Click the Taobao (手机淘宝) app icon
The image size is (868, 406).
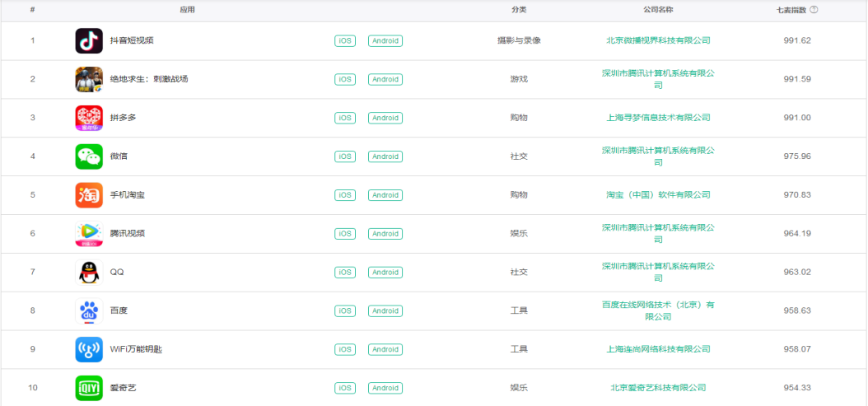tap(89, 195)
